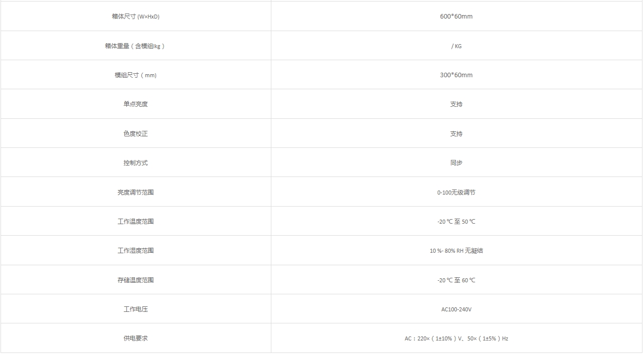Select the 模组尺寸（mm）label
644x354 pixels.
point(135,75)
